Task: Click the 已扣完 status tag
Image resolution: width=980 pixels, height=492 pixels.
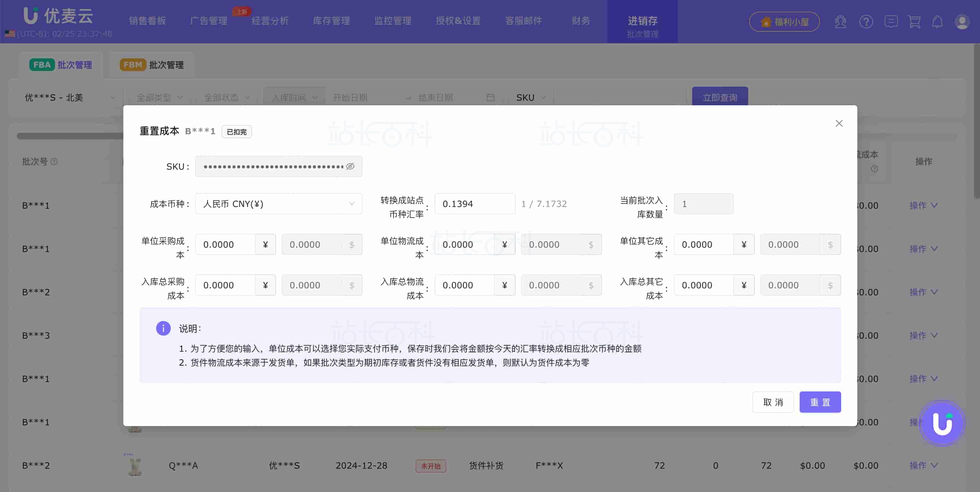Action: click(236, 132)
